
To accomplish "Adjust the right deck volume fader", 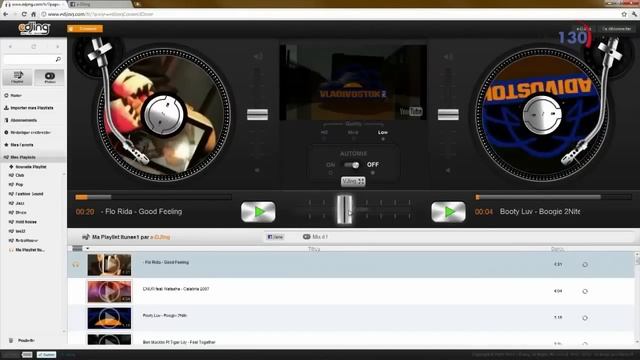I will (448, 114).
